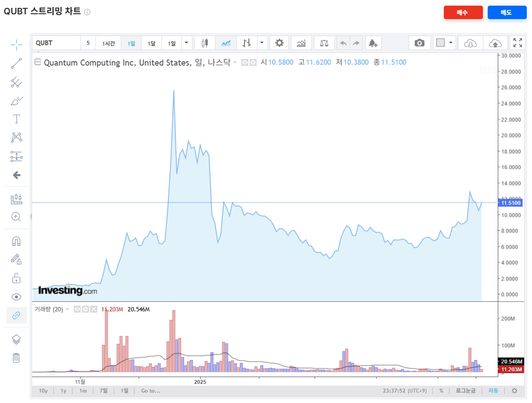Viewport: 532px width, 403px height.
Task: Click the QUBT symbol search field
Action: (56, 43)
